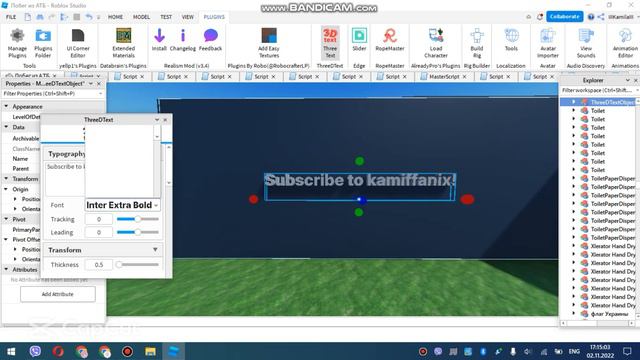Open Localization Tools

point(511,40)
